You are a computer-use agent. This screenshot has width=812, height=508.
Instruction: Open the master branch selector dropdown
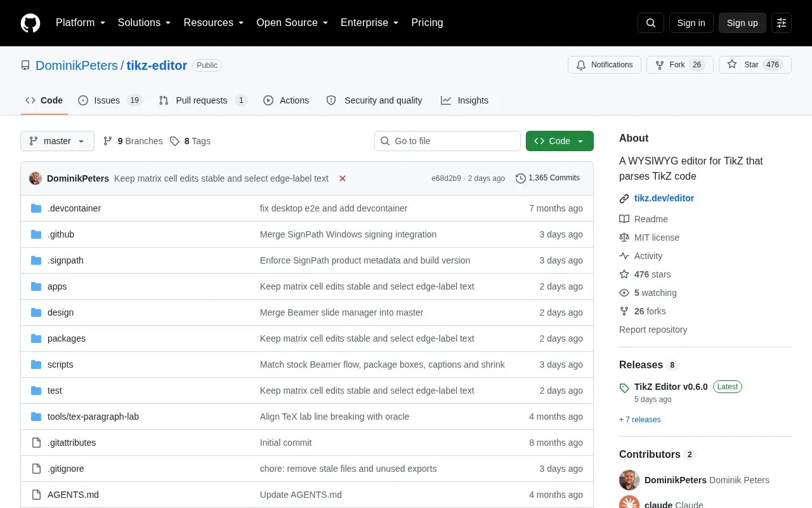57,141
